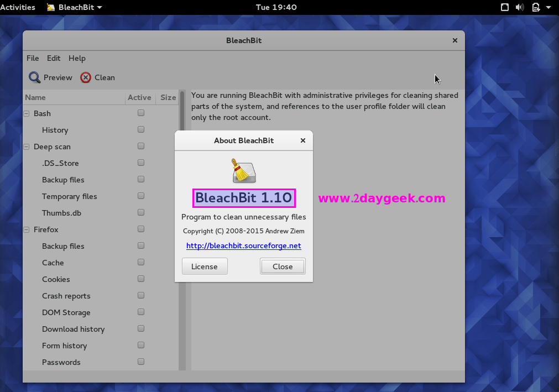Image resolution: width=559 pixels, height=392 pixels.
Task: Click the red X Clean symbol
Action: coord(85,77)
